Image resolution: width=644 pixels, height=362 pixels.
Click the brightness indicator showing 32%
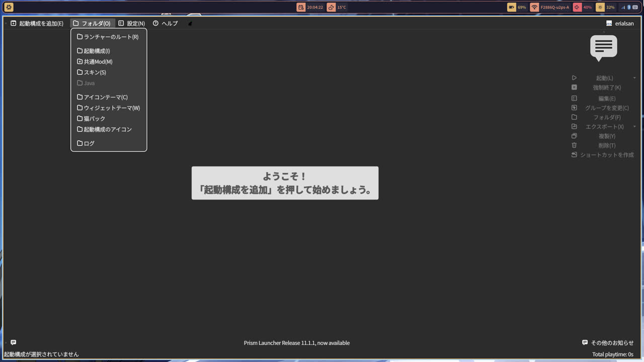pos(606,7)
